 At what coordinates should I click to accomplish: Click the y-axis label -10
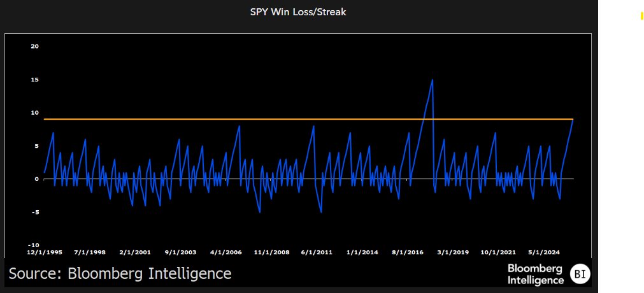(34, 246)
